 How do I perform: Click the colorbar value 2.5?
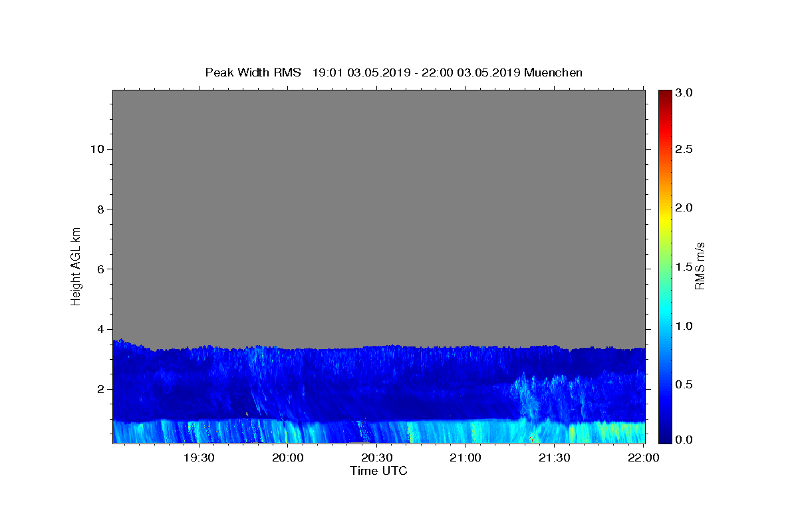tap(684, 149)
